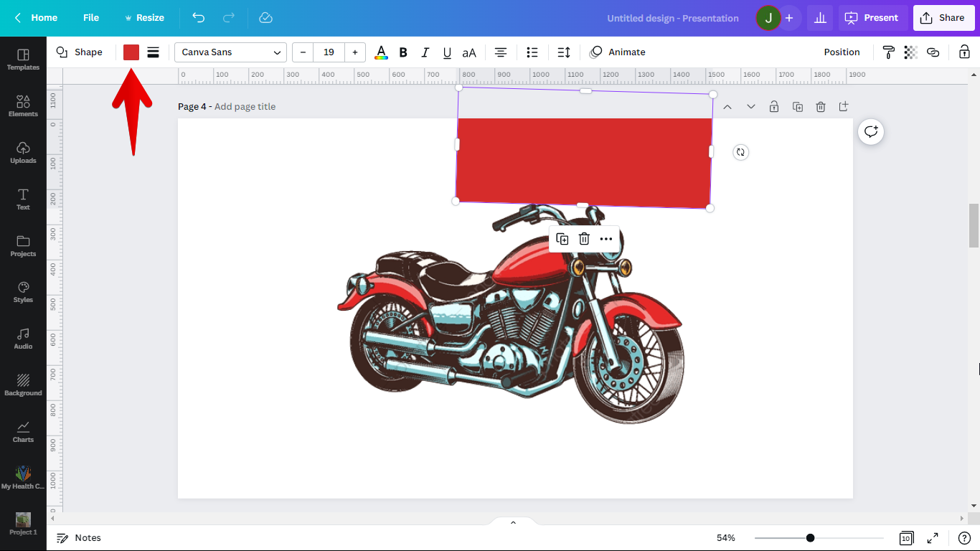
Task: Open the Canva Sans font dropdown
Action: (230, 52)
